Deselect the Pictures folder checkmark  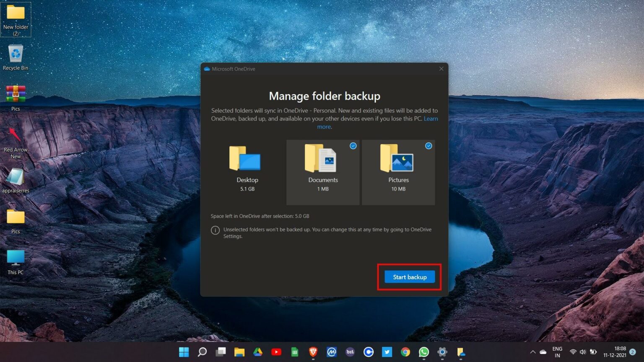[x=428, y=146]
